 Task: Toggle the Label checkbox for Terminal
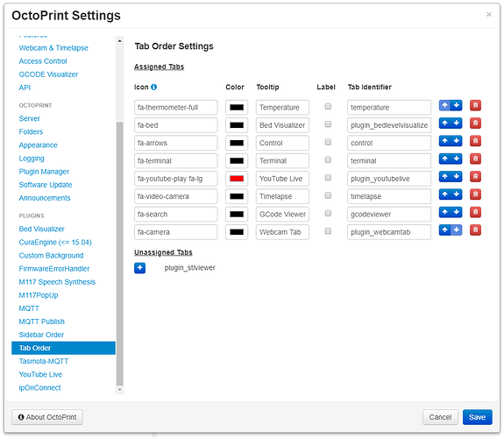tap(328, 159)
